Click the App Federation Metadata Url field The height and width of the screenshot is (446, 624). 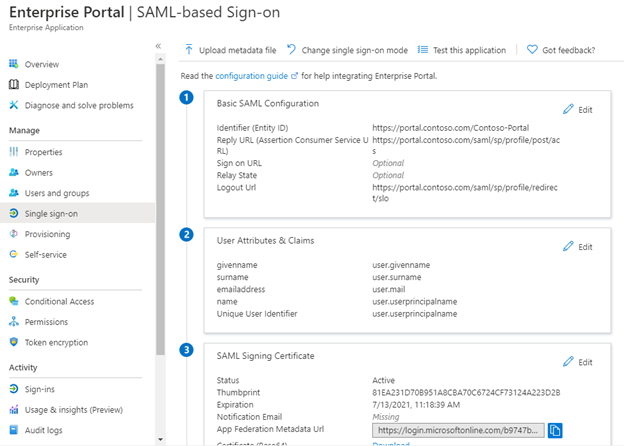[458, 430]
